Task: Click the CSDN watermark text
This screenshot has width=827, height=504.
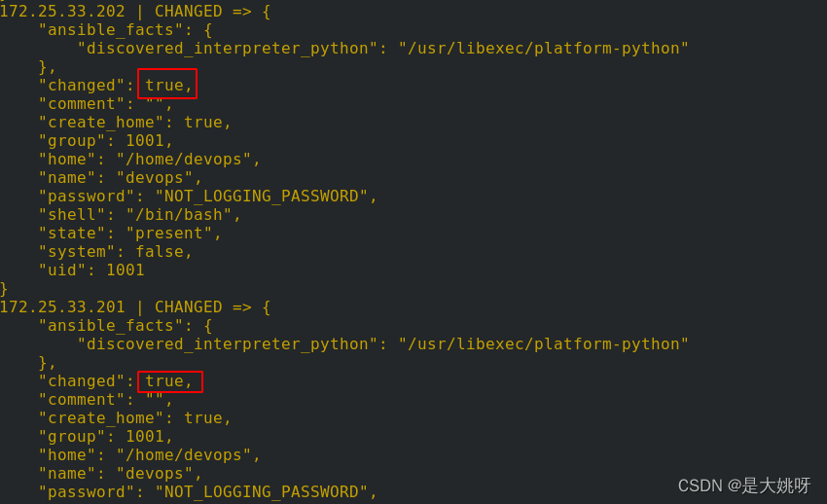Action: point(743,486)
